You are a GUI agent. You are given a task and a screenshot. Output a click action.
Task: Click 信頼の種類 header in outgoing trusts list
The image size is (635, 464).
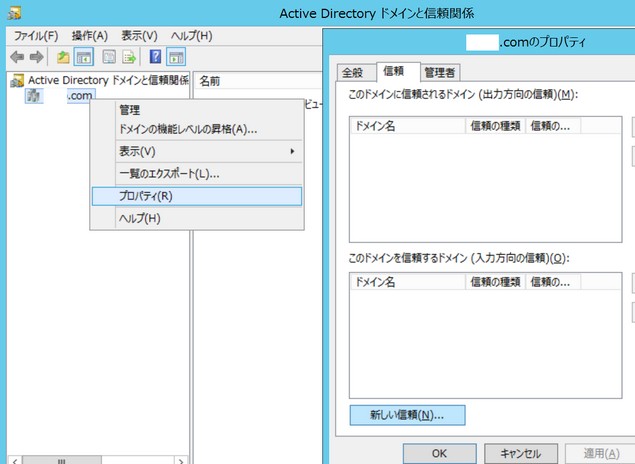coord(495,126)
